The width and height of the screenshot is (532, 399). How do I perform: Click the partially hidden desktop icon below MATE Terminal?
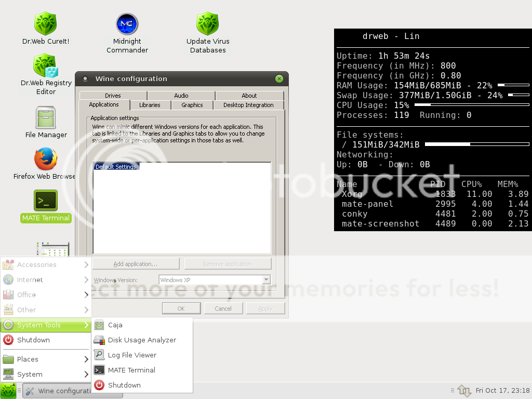[52, 249]
